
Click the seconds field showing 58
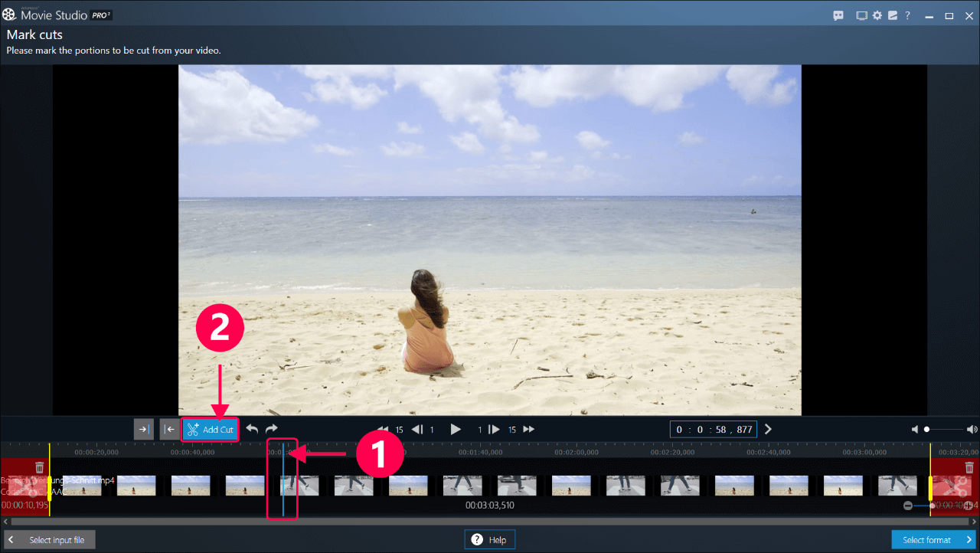(x=722, y=430)
